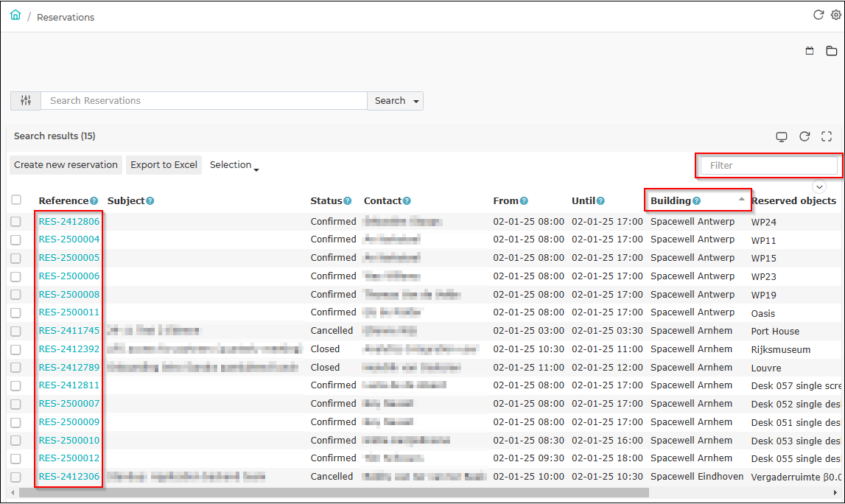
Task: Open the Selection dropdown menu
Action: click(x=234, y=165)
